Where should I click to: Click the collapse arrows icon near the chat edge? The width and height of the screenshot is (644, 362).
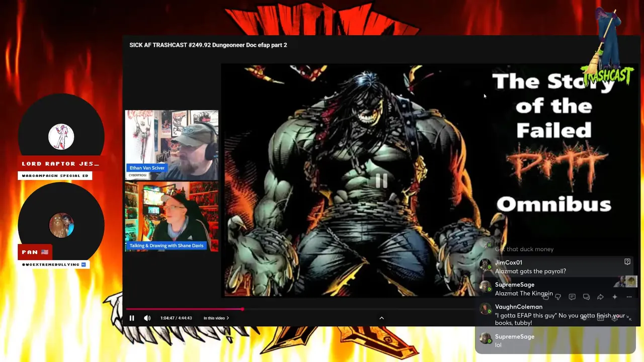pyautogui.click(x=629, y=319)
